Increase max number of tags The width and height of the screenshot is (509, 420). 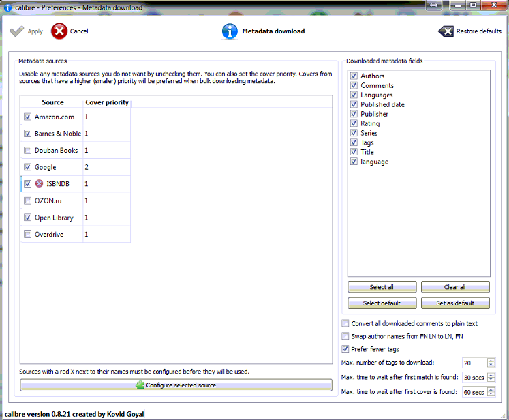click(x=491, y=360)
